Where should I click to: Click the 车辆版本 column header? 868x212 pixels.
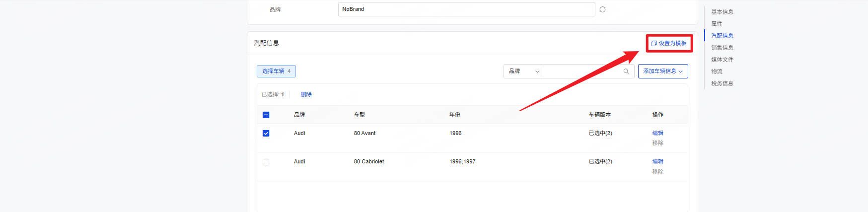[x=600, y=115]
